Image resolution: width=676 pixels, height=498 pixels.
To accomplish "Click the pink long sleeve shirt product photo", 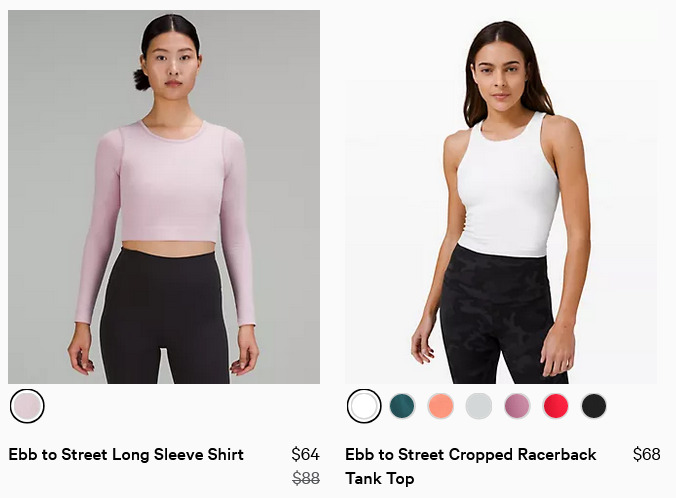I will pos(164,197).
